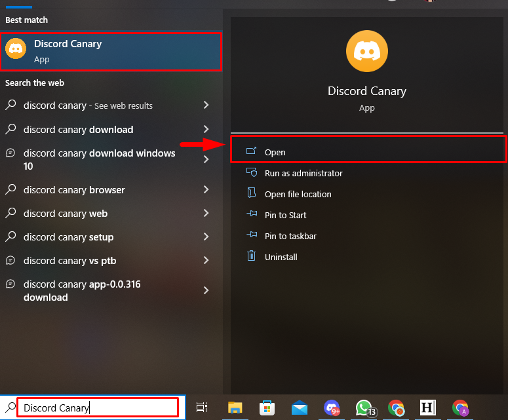
Task: Open Microsoft Store from the taskbar
Action: tap(267, 408)
